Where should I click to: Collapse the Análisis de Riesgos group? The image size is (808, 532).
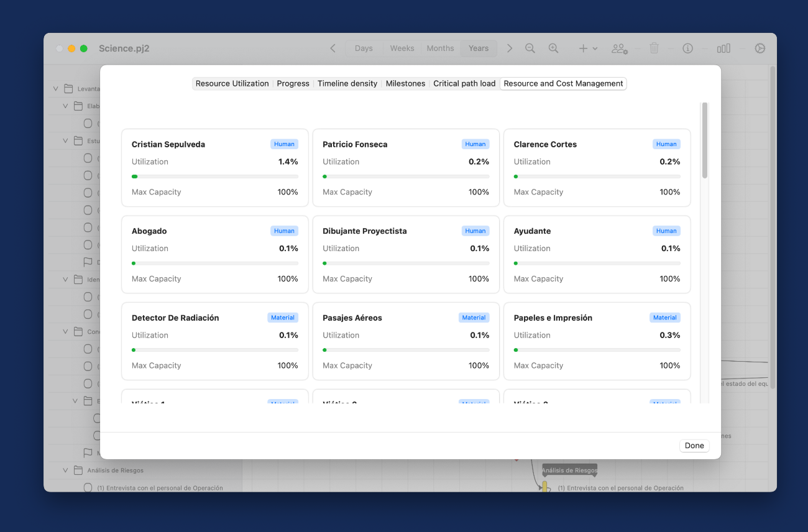(x=65, y=470)
